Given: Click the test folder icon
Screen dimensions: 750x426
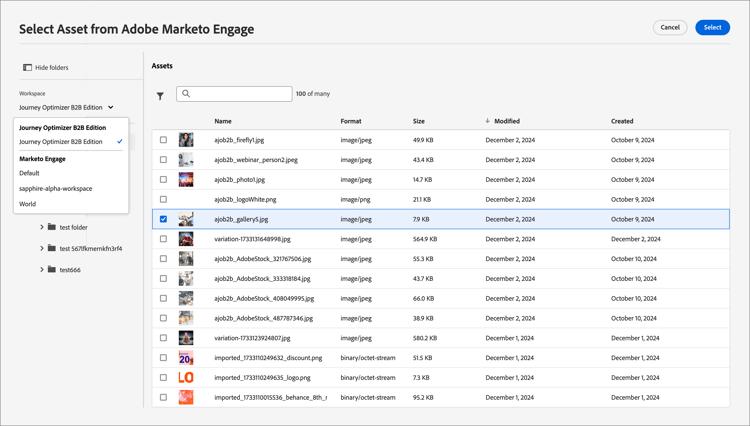Looking at the screenshot, I should click(52, 227).
